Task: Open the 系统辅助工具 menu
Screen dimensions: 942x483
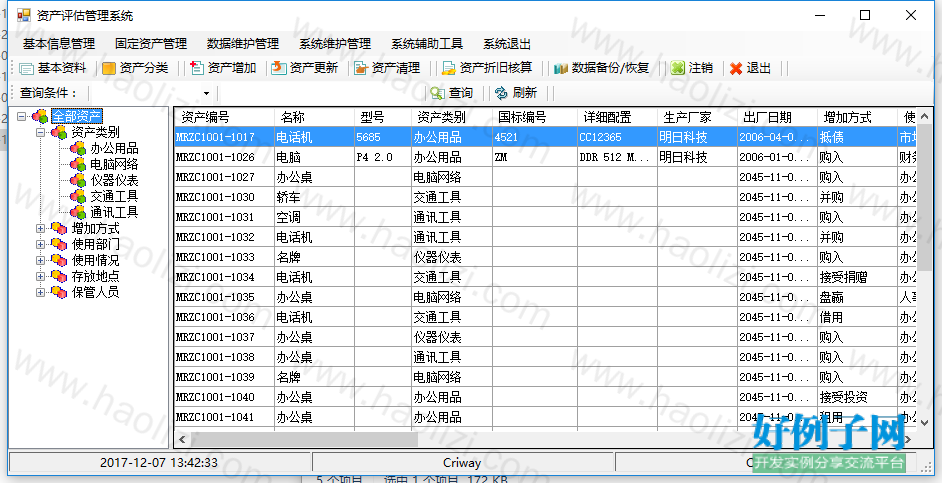Action: pyautogui.click(x=427, y=44)
